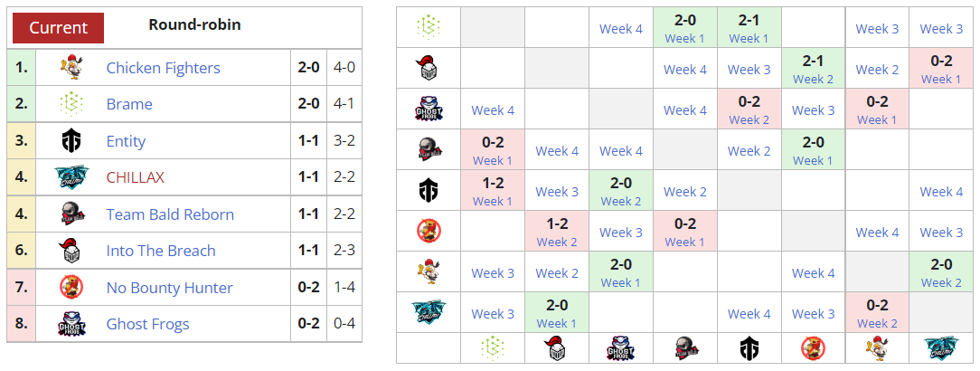Click No Bounty Hunter logo in standings list

click(71, 288)
